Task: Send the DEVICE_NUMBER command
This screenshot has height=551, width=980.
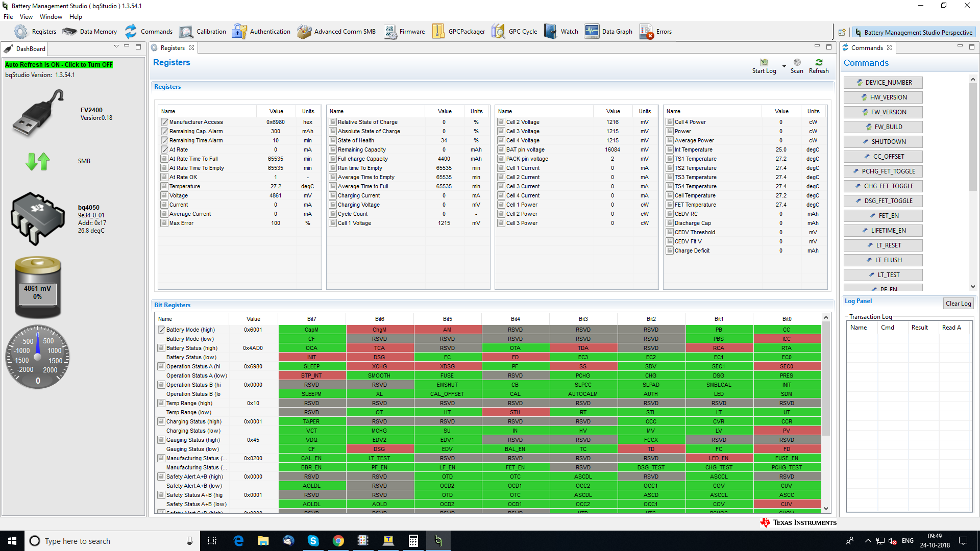Action: [x=883, y=83]
